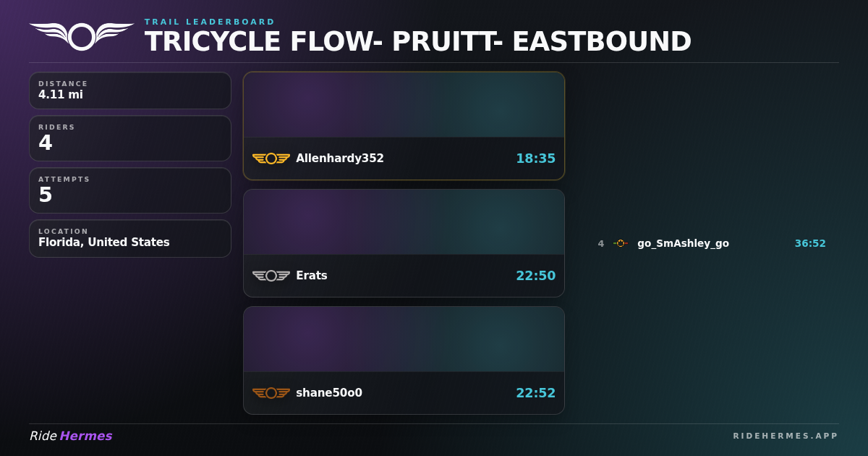Click the Riders count stat card
Screen dimensions: 868x456
(130, 138)
